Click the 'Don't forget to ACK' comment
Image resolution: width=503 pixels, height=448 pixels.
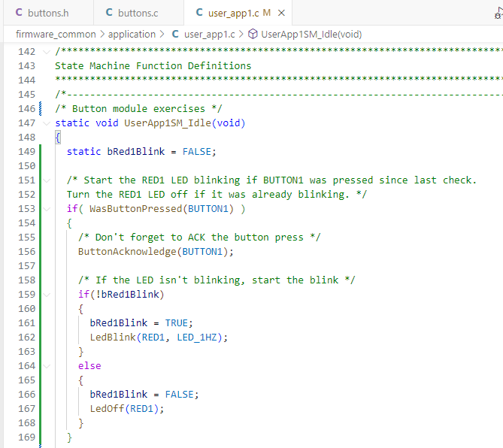coord(199,238)
